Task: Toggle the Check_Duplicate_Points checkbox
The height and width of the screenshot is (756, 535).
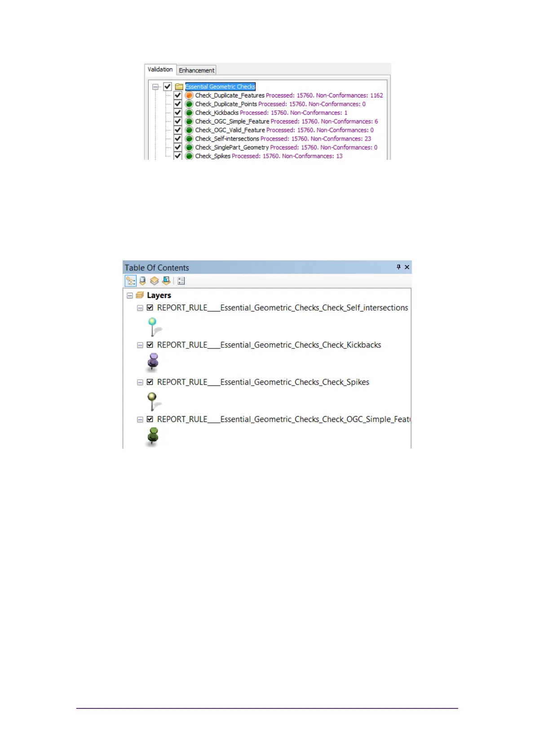Action: 178,104
